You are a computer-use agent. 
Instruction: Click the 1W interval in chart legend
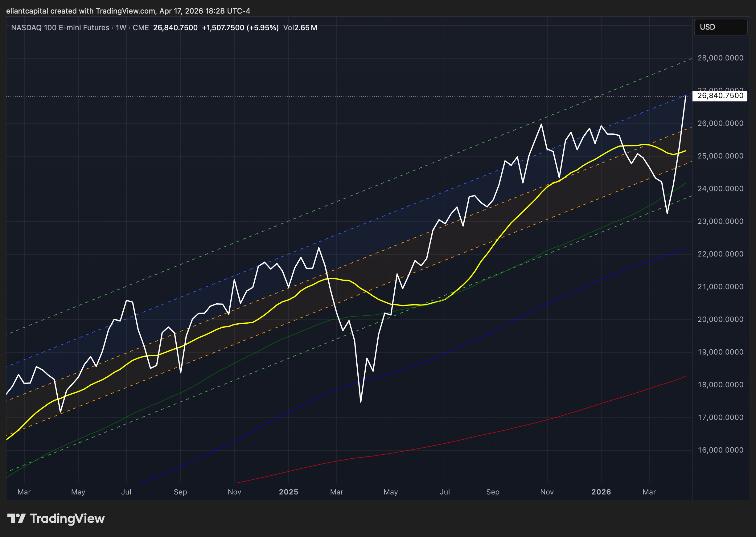pos(121,28)
